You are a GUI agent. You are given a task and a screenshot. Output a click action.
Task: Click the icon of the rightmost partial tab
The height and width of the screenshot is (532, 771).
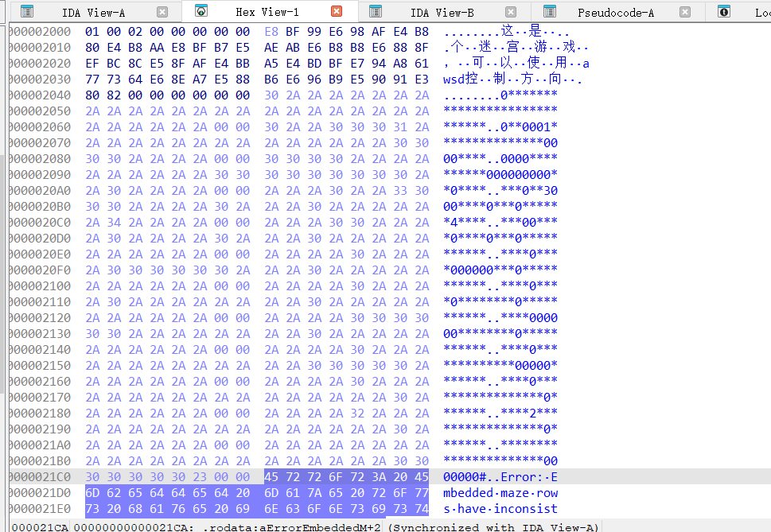(x=724, y=12)
